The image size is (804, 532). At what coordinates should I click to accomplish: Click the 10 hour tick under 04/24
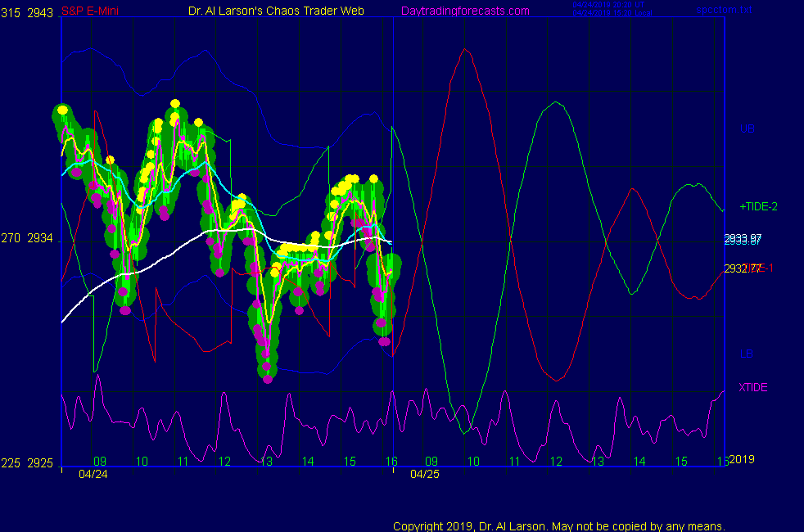pyautogui.click(x=142, y=462)
